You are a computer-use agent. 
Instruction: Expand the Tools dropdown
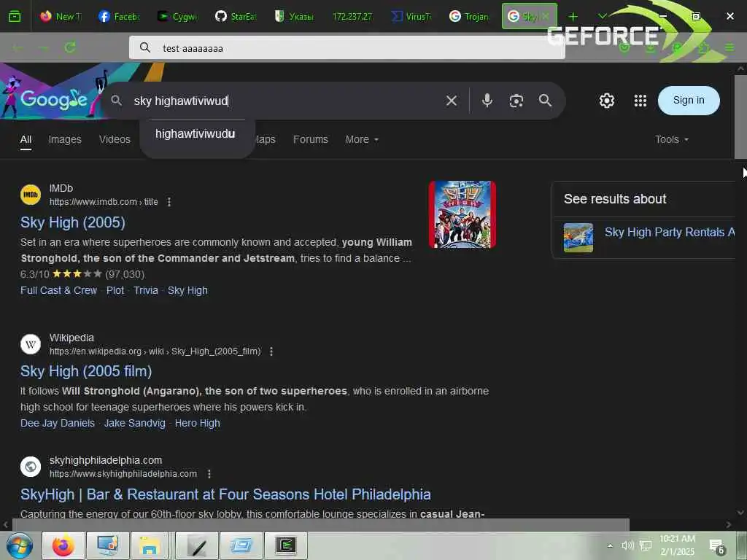click(x=672, y=139)
